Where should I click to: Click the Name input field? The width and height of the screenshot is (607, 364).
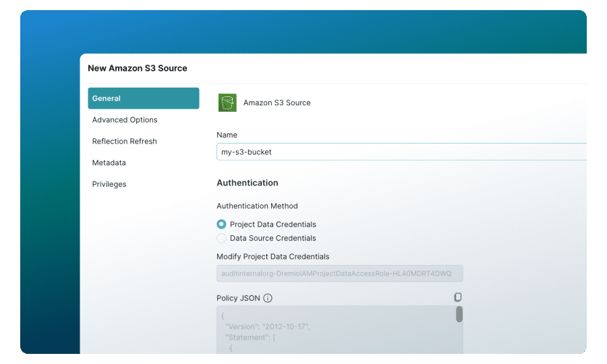[401, 152]
